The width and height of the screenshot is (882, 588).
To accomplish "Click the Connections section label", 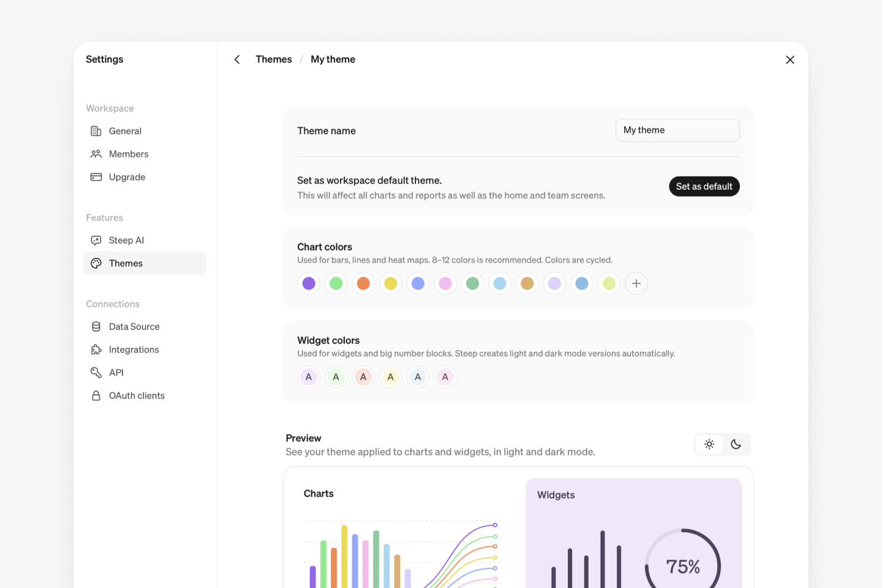I will (x=113, y=304).
